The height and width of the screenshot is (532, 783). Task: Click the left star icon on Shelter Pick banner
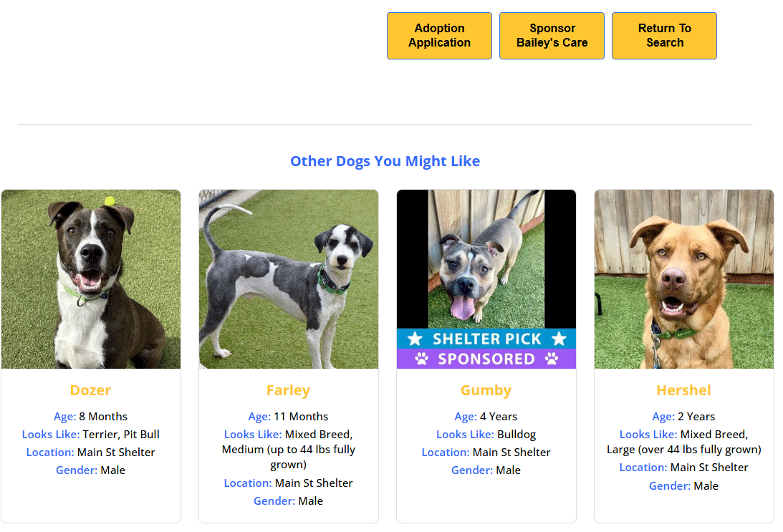point(414,339)
